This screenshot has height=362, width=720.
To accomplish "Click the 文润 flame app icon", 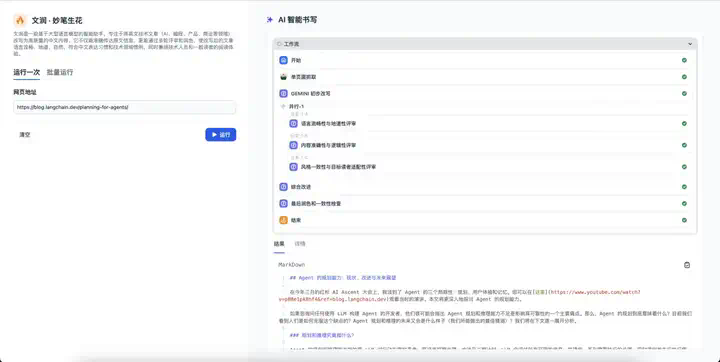I will tap(20, 20).
